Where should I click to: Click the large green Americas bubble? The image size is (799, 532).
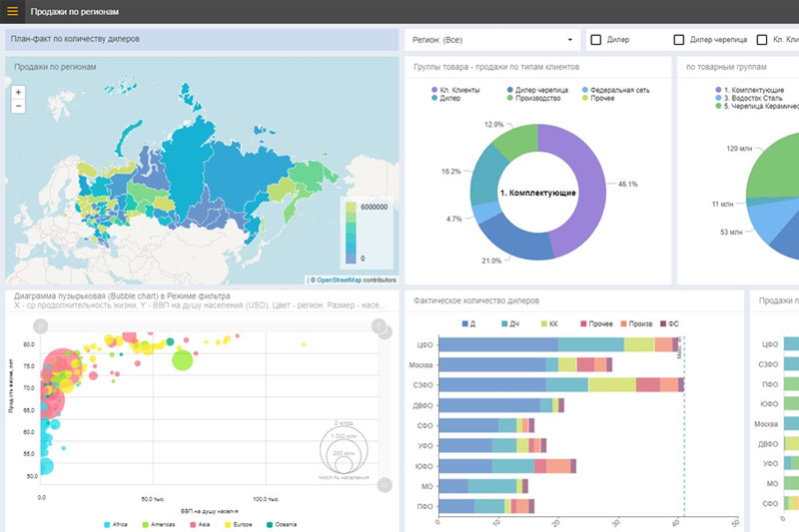point(183,360)
